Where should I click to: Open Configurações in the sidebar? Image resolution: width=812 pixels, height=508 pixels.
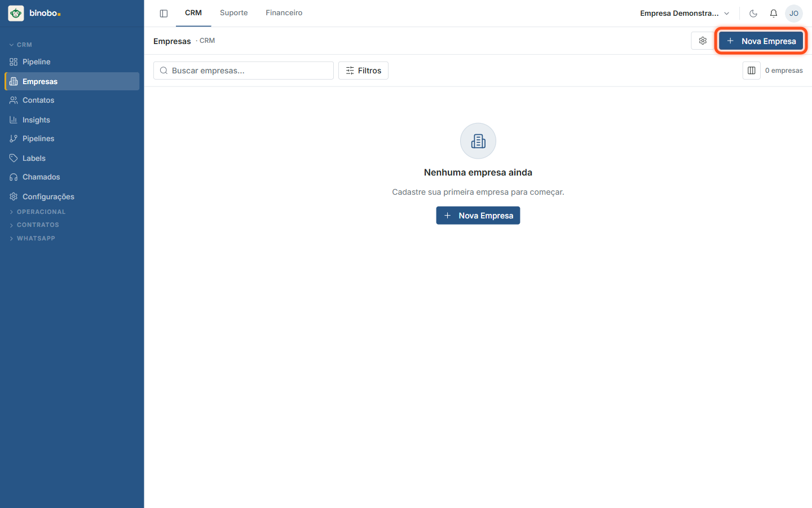click(x=72, y=196)
